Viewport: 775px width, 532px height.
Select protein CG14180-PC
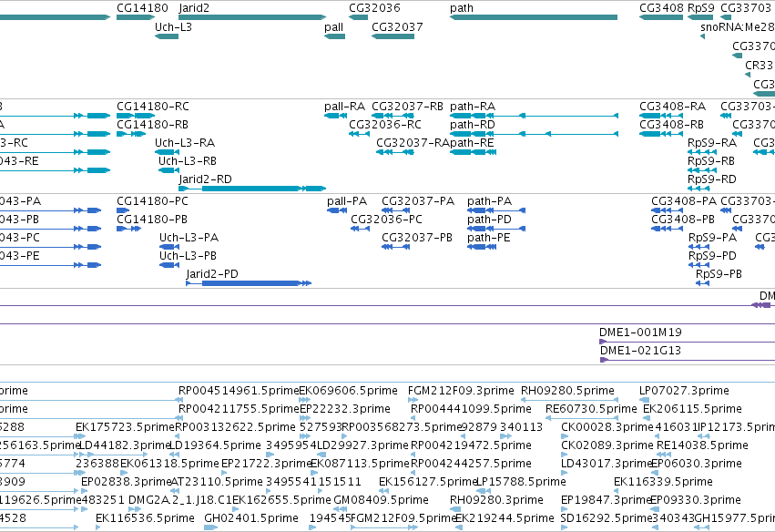[152, 201]
